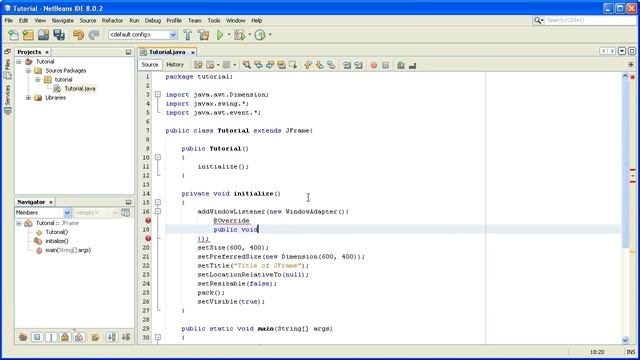The width and height of the screenshot is (640, 360).
Task: Toggle Show Non-Public Members in Navigator
Action: [65, 337]
